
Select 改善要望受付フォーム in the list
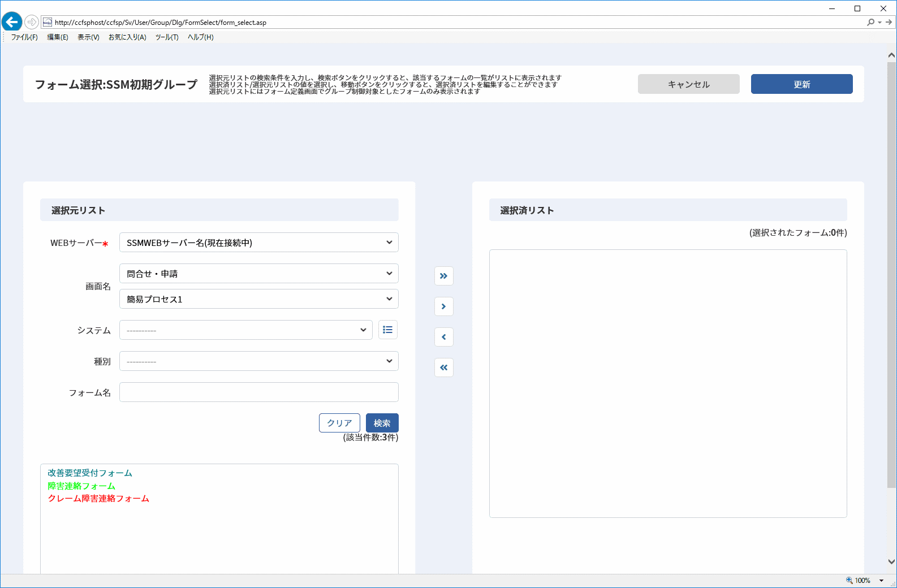(x=90, y=473)
